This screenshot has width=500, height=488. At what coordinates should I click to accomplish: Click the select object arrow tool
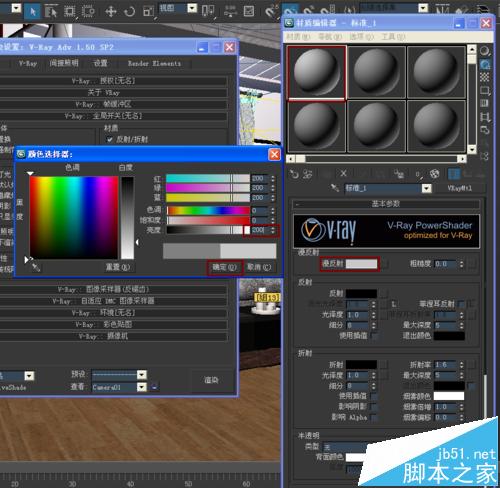pyautogui.click(x=33, y=11)
